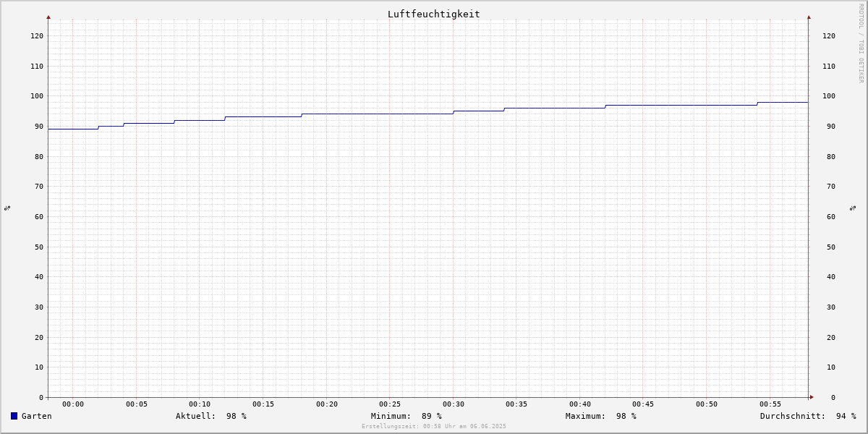
Task: Click the 80 label on right y-axis
Action: point(831,157)
